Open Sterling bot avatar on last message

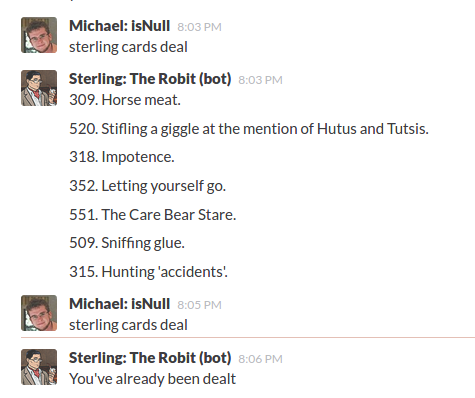39,367
